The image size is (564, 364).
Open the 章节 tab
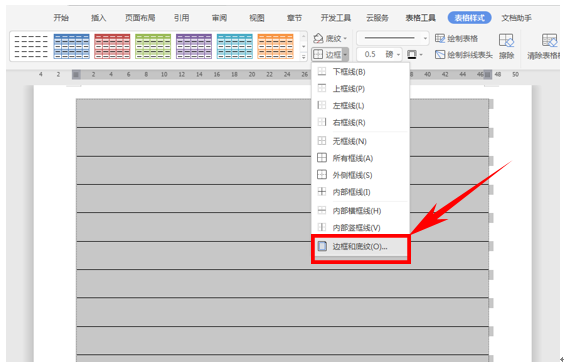(294, 18)
